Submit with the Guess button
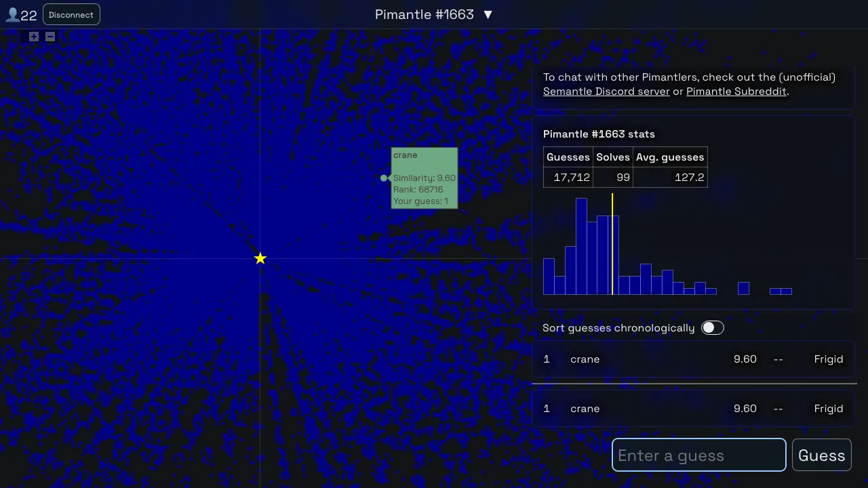The width and height of the screenshot is (868, 488). click(822, 455)
